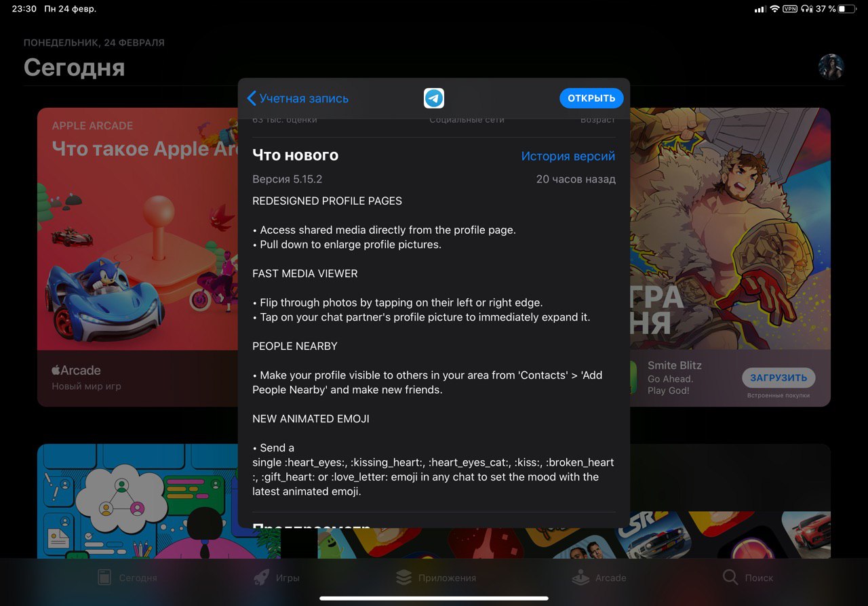Viewport: 868px width, 606px height.
Task: Tap the joystick icon of Arcade tab
Action: [581, 577]
